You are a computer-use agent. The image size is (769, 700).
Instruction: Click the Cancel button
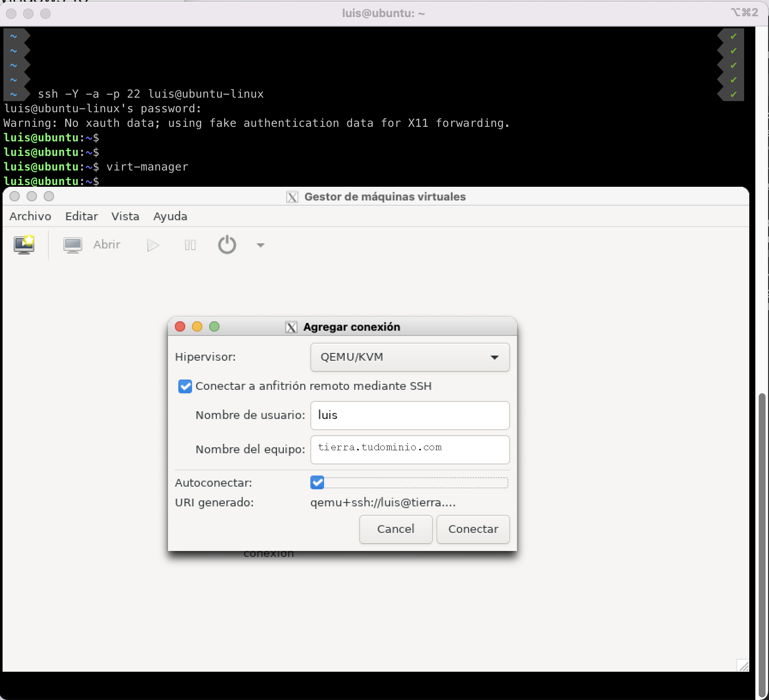(x=396, y=529)
